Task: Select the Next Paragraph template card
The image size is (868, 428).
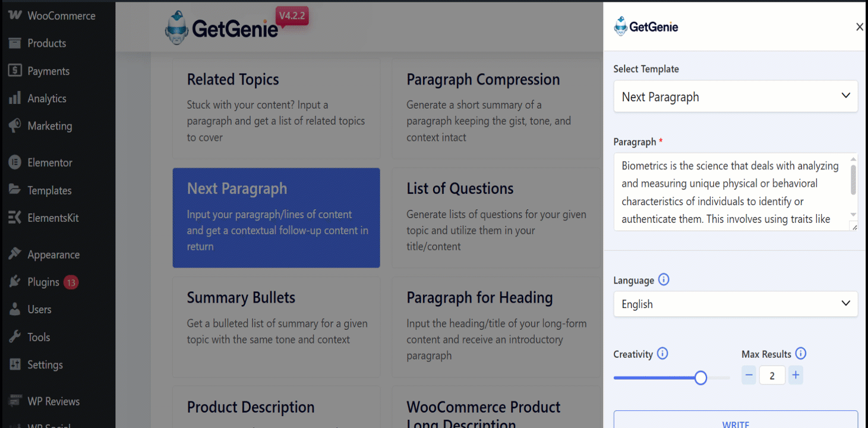Action: pos(276,218)
